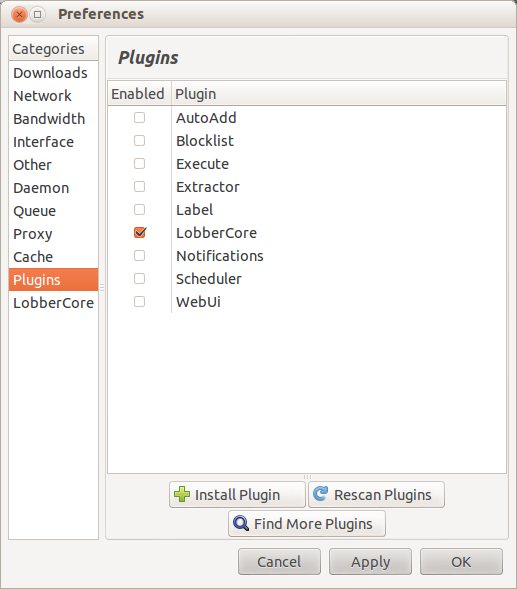Close the Preferences window
Screen dimensions: 517x589
pos(19,15)
